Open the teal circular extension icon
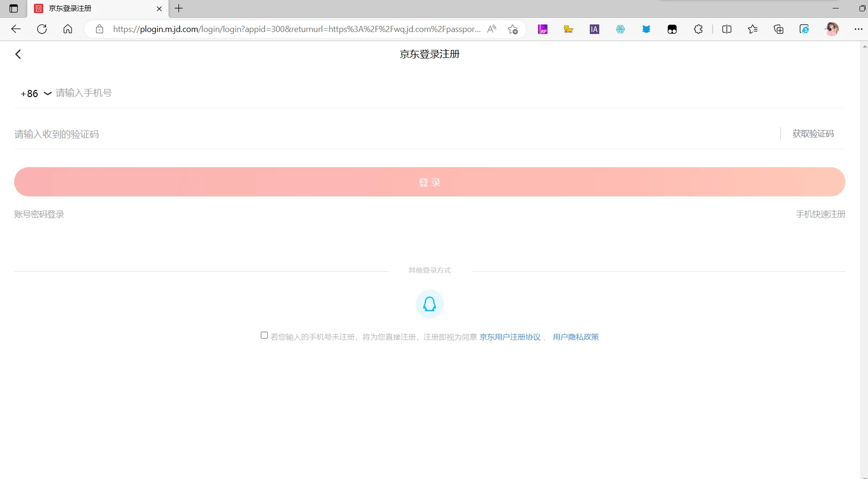This screenshot has height=479, width=868. [620, 29]
